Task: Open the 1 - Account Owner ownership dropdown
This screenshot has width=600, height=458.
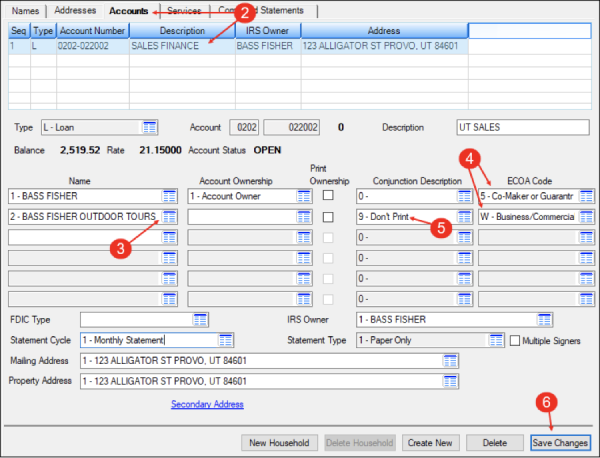Action: tap(250, 196)
